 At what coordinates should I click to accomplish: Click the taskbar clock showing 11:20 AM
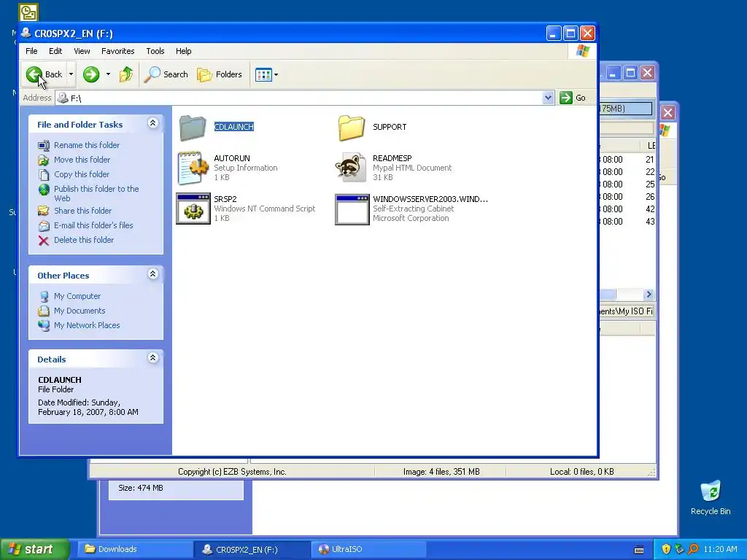coord(720,550)
